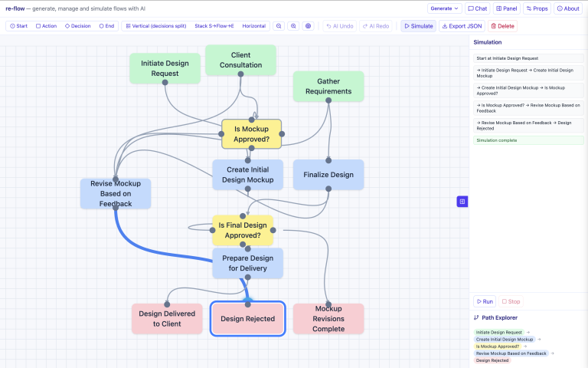Viewport: 588px width, 368px height.
Task: Select the Create Initial Design Mockup node
Action: (247, 175)
